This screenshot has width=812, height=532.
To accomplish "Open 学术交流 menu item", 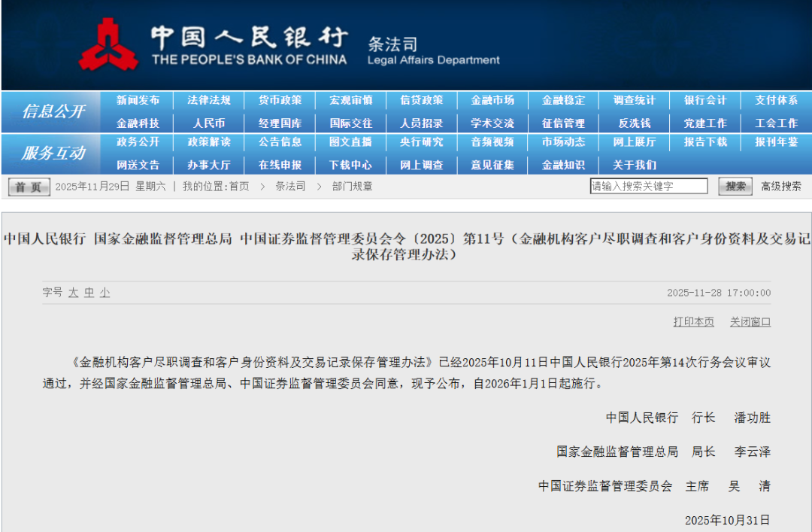I will click(x=492, y=123).
